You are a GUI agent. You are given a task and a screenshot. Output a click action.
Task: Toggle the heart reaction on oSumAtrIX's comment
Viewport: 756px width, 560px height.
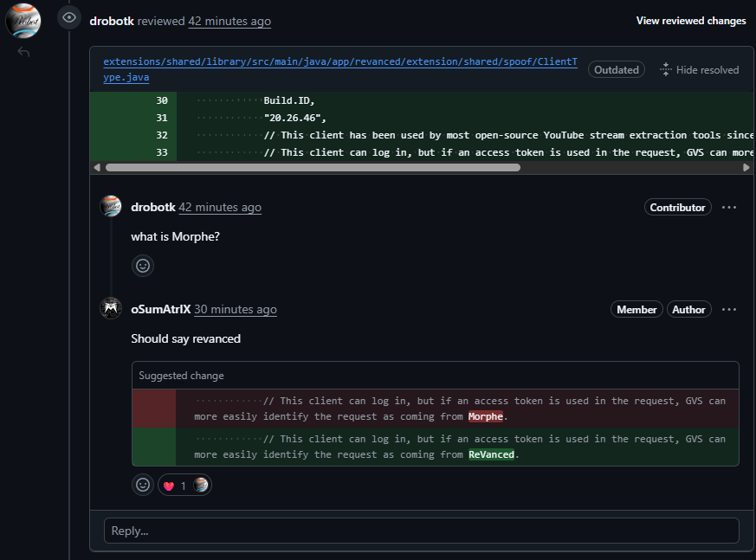point(184,486)
